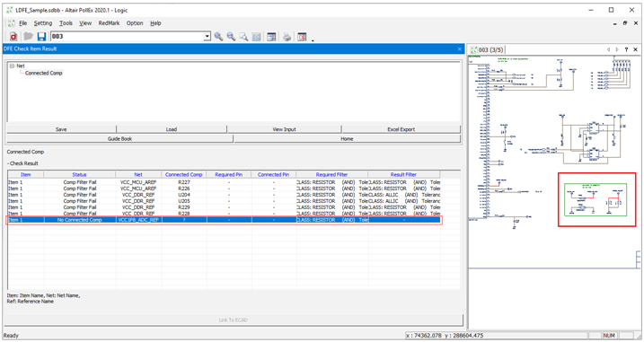Screen dimensions: 644x342
Task: Open the RedMark menu
Action: click(109, 23)
